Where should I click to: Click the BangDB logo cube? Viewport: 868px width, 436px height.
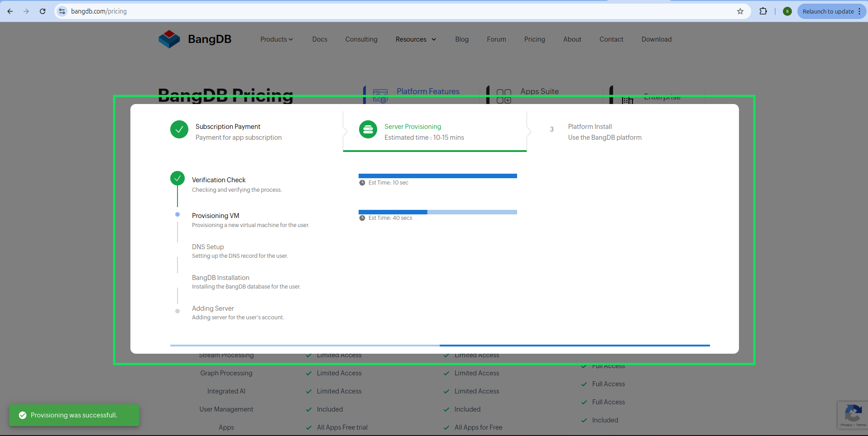click(x=169, y=39)
